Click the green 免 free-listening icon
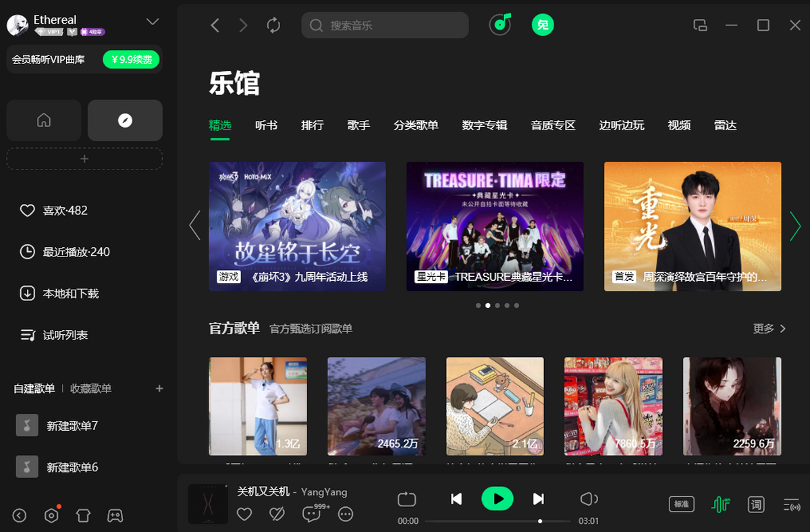The image size is (810, 532). click(x=543, y=24)
